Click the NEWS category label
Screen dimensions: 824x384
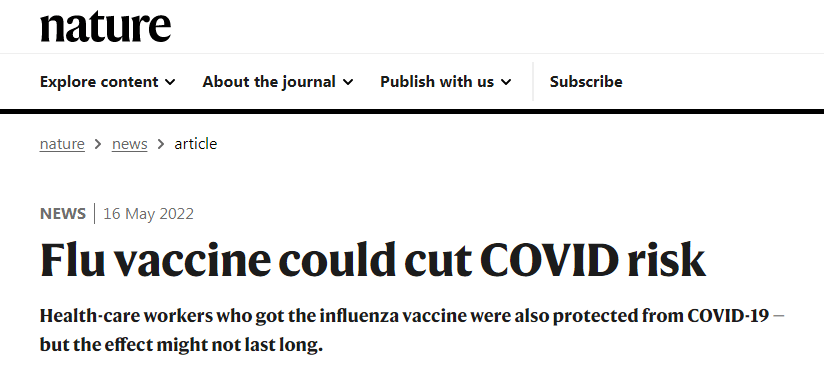point(63,214)
